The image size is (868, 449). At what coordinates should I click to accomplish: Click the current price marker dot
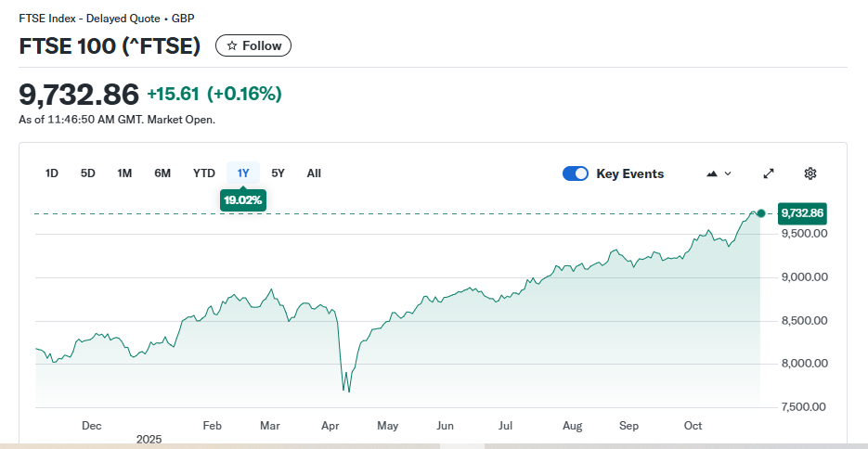tap(761, 213)
